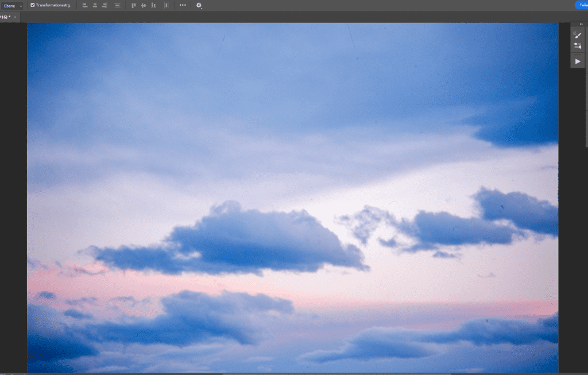The height and width of the screenshot is (375, 588).
Task: Open the Ebene auto-select dropdown
Action: coord(12,5)
